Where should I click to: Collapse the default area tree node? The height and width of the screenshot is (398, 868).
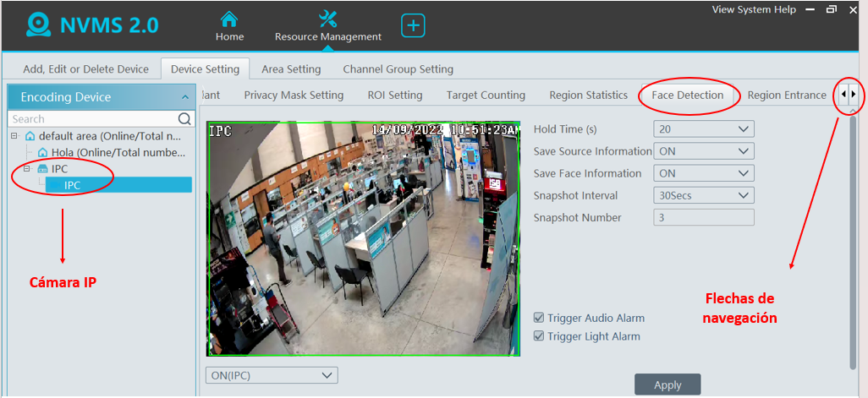click(x=14, y=136)
